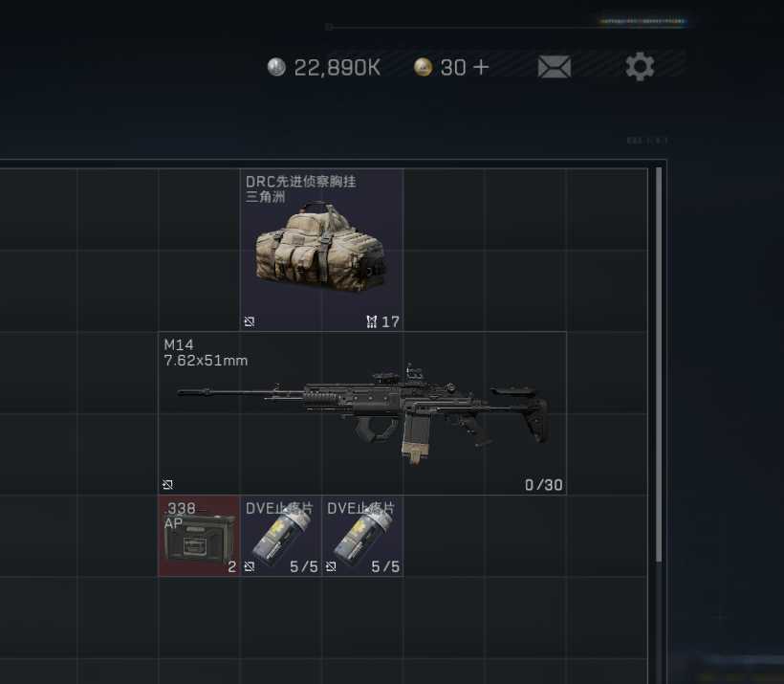Viewport: 784px width, 684px height.
Task: Click the bound icon on the M14
Action: (x=168, y=484)
